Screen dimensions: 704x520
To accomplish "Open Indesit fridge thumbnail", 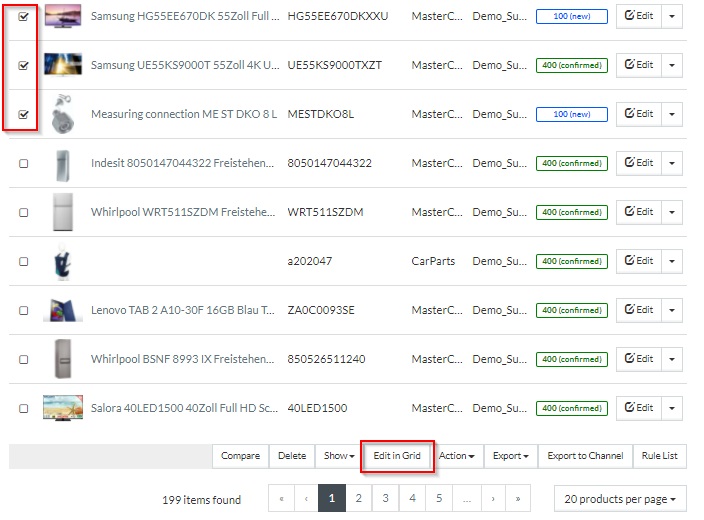I will (63, 165).
